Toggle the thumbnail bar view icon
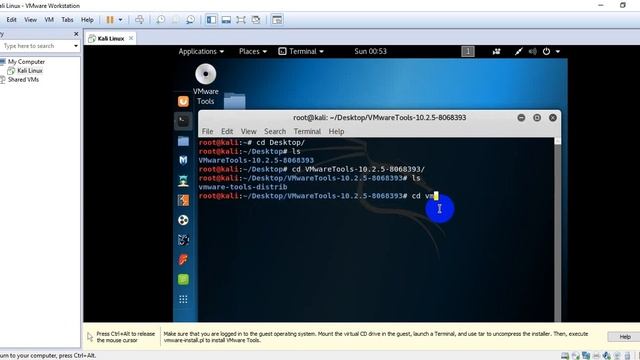 226,20
